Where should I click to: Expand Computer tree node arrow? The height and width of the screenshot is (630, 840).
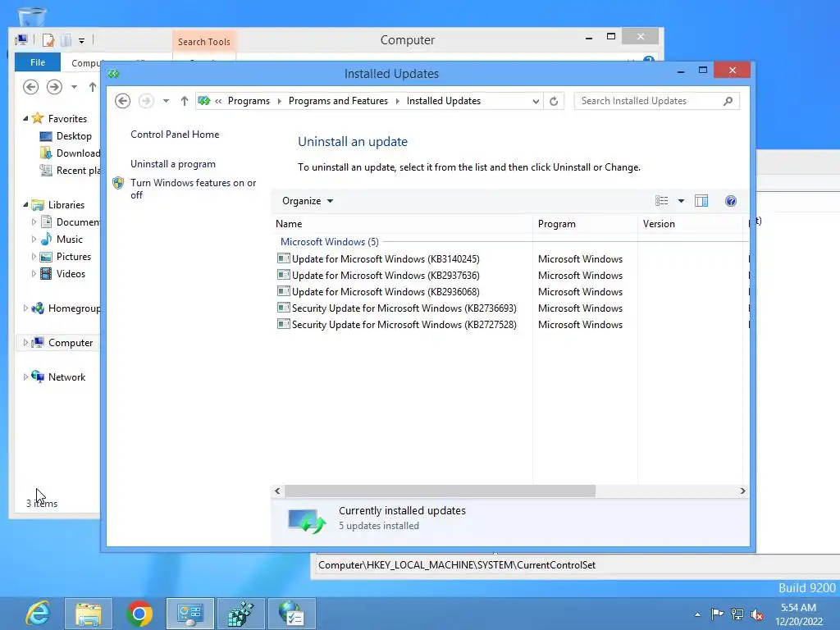point(25,342)
